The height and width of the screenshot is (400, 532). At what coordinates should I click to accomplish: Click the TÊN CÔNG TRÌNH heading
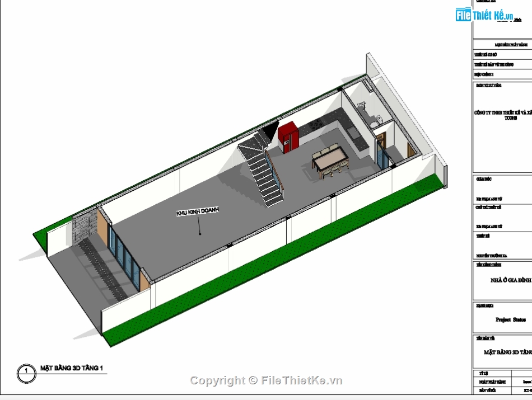tap(488, 265)
